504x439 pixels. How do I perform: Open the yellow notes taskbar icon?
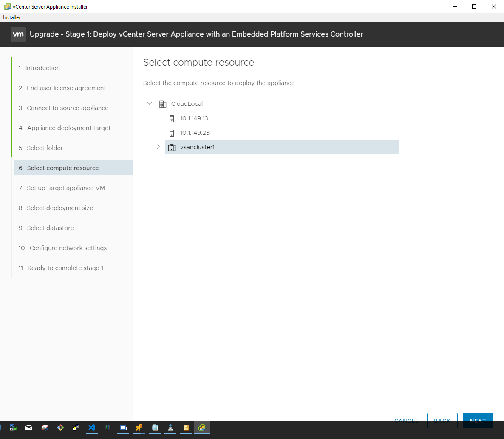coord(186,428)
